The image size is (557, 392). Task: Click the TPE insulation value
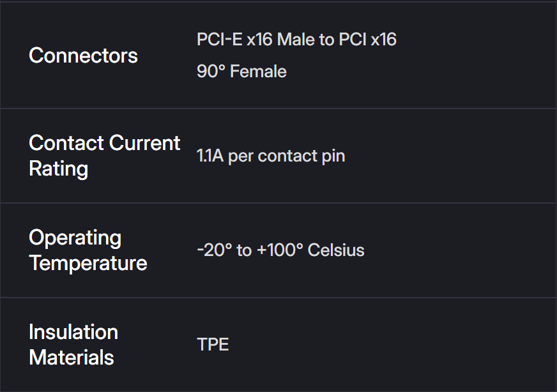pos(213,345)
